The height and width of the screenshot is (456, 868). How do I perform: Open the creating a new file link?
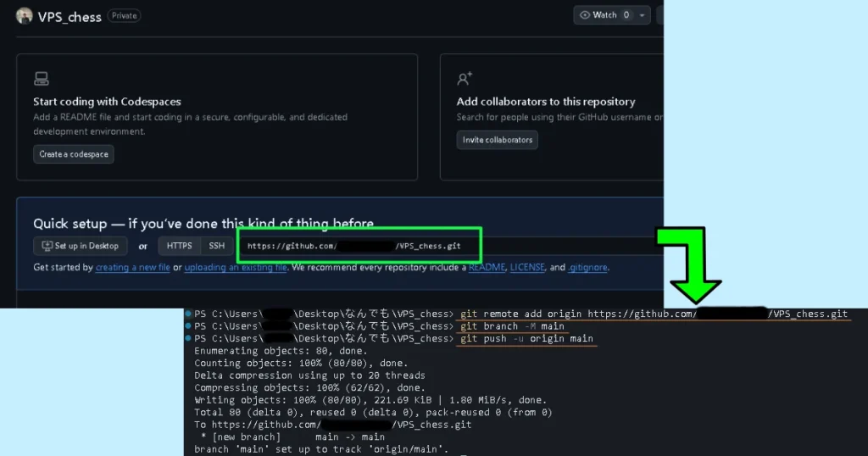[133, 267]
